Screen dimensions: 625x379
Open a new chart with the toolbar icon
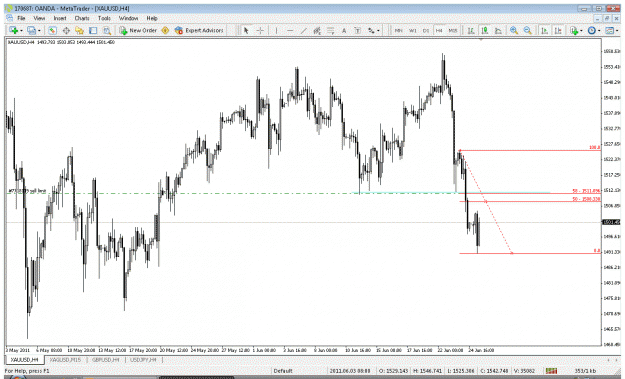pos(13,30)
